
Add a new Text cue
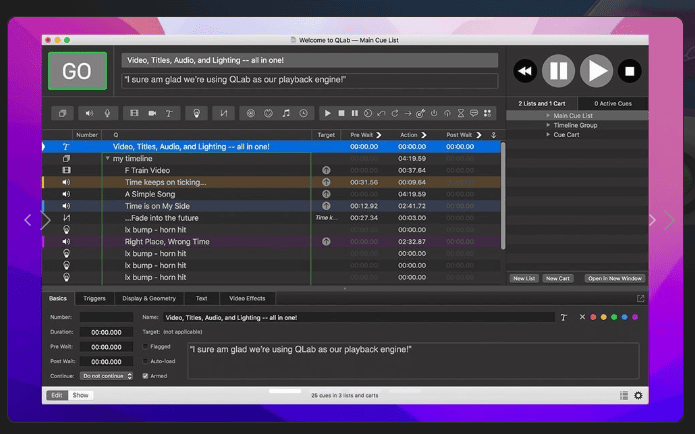(x=169, y=113)
